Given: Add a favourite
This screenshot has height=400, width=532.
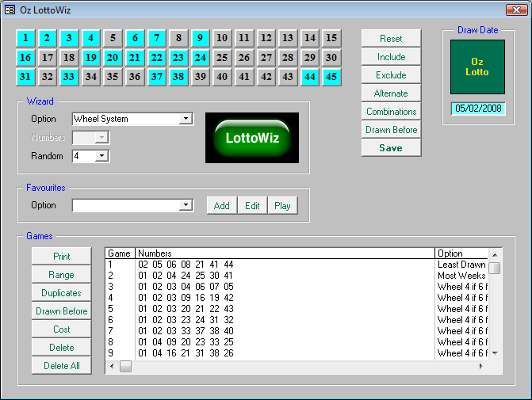Looking at the screenshot, I should click(x=222, y=205).
